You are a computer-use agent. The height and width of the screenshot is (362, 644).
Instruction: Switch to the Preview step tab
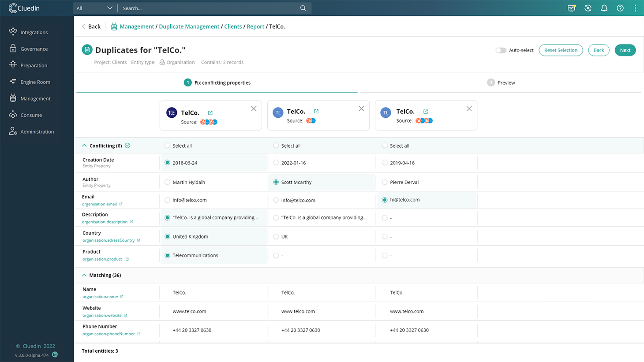tap(501, 82)
